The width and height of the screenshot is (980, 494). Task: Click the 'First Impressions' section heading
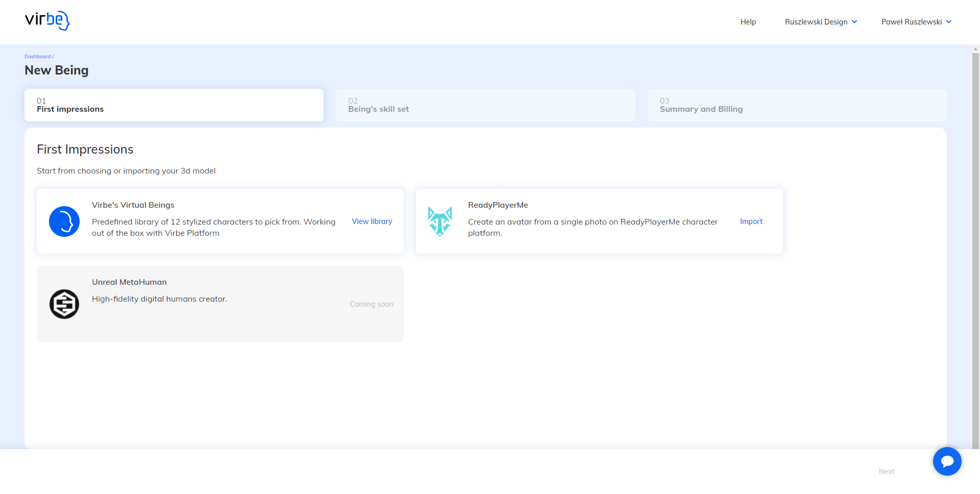pos(85,150)
